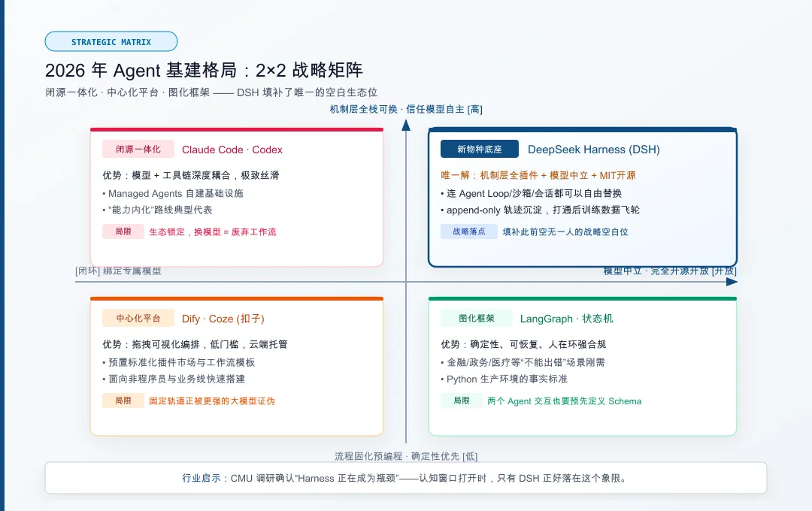812x511 pixels.
Task: Select '生态锁定，换模型 = 废弃工作流' text
Action: 213,232
